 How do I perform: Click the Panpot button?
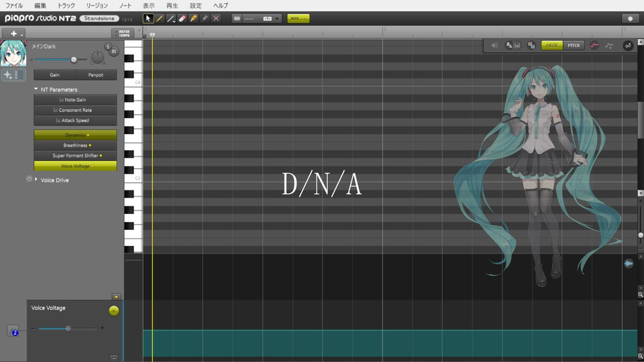(96, 74)
